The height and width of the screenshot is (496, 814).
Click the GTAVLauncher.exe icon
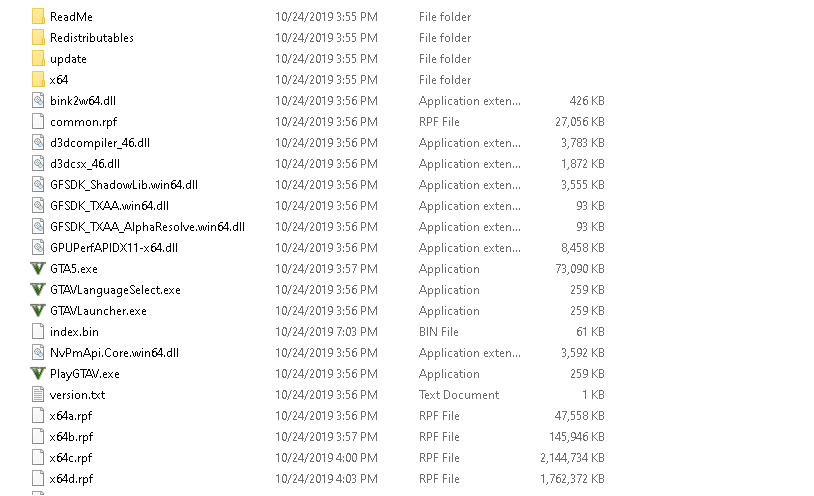click(x=38, y=311)
